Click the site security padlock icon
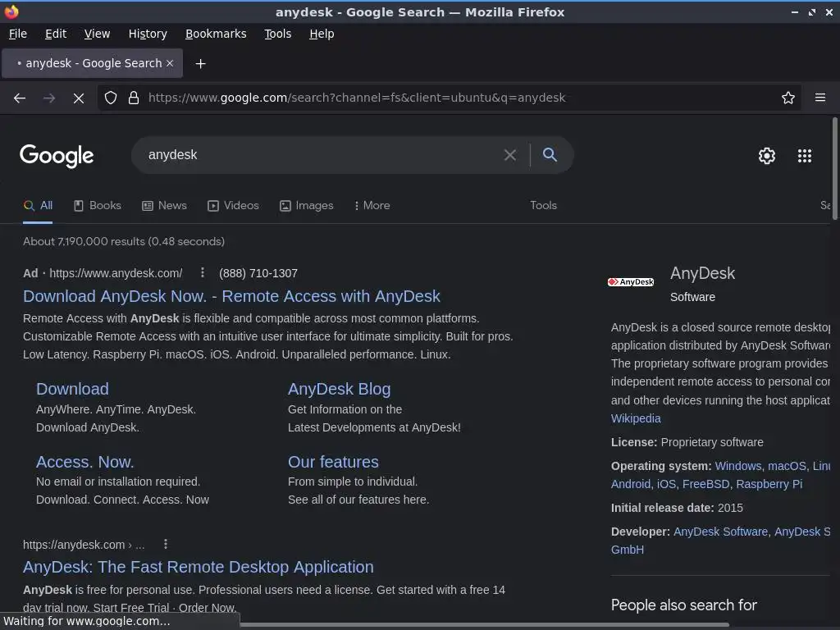Image resolution: width=840 pixels, height=630 pixels. tap(134, 98)
